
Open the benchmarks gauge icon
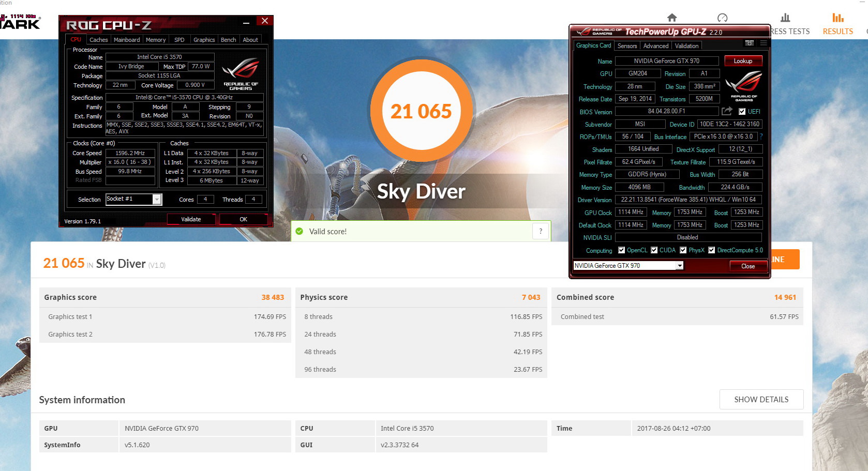point(723,18)
